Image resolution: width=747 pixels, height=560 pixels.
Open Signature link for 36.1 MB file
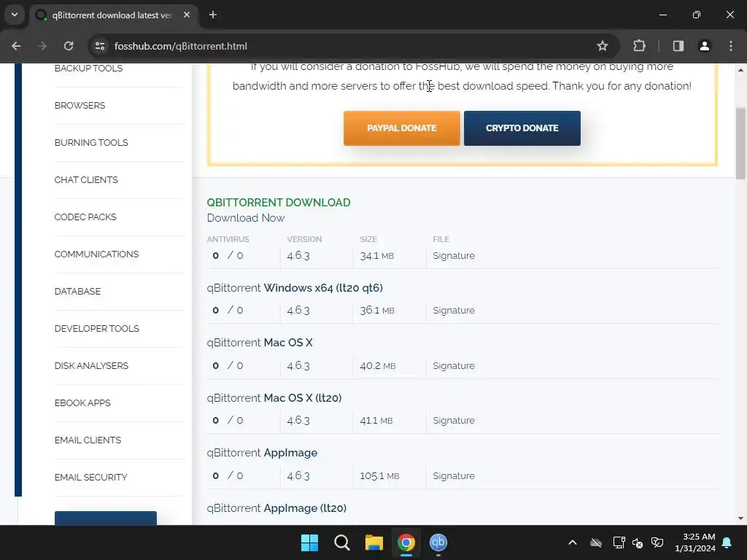click(x=454, y=311)
